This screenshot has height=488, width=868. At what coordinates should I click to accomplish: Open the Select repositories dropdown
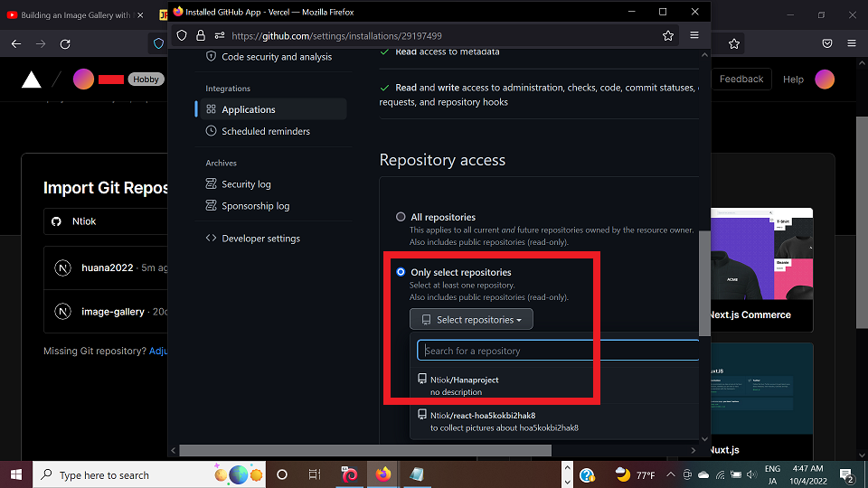471,320
